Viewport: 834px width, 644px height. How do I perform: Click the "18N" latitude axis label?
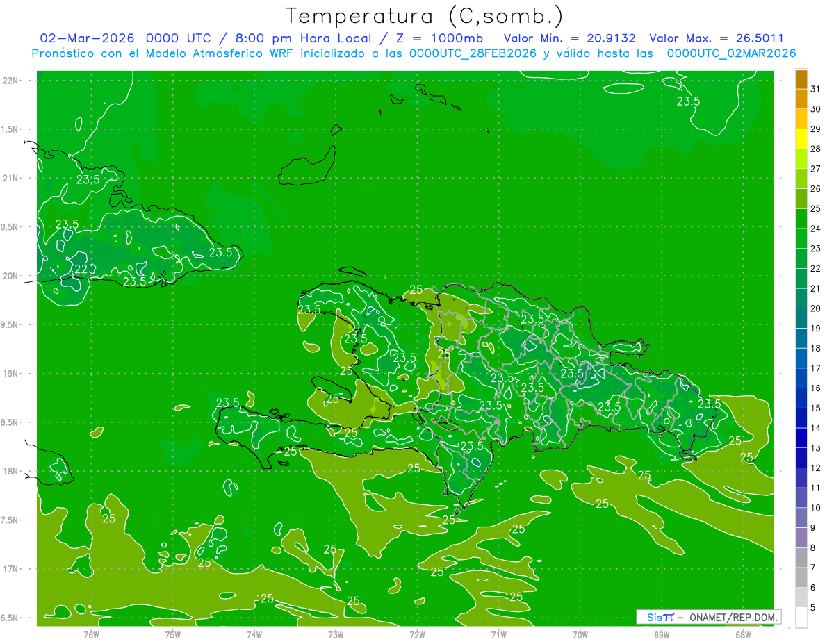[11, 471]
